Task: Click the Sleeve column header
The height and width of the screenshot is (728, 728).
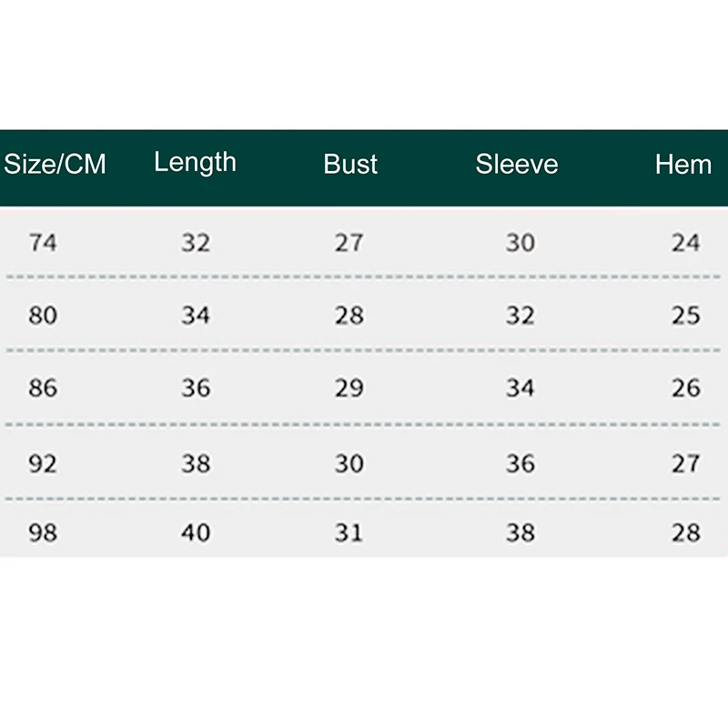Action: (517, 165)
